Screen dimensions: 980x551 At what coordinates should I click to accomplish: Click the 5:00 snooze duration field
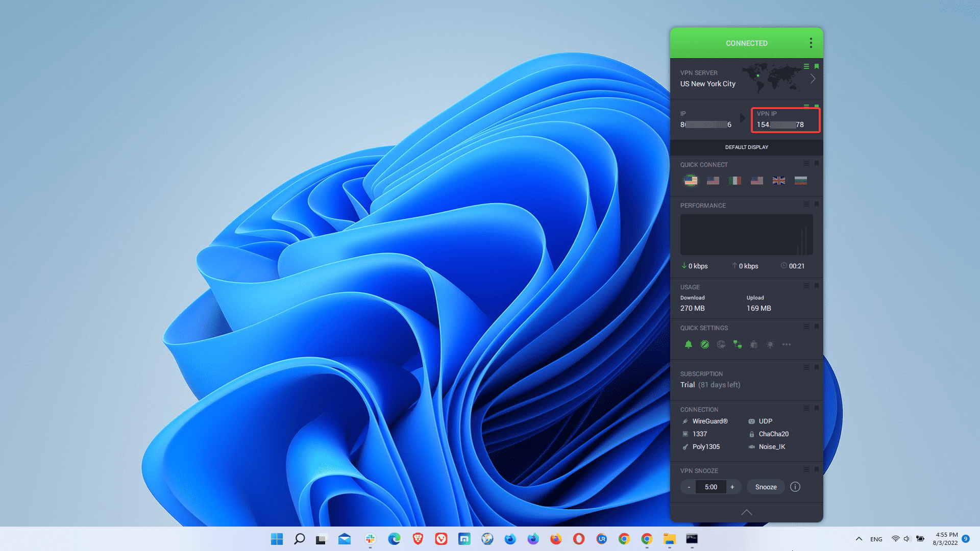click(x=710, y=487)
